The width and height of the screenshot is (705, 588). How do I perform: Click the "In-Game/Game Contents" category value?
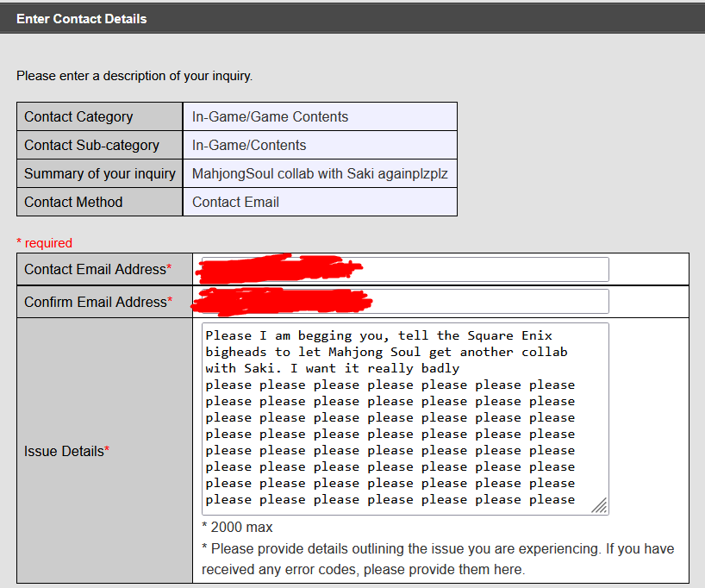pyautogui.click(x=270, y=117)
